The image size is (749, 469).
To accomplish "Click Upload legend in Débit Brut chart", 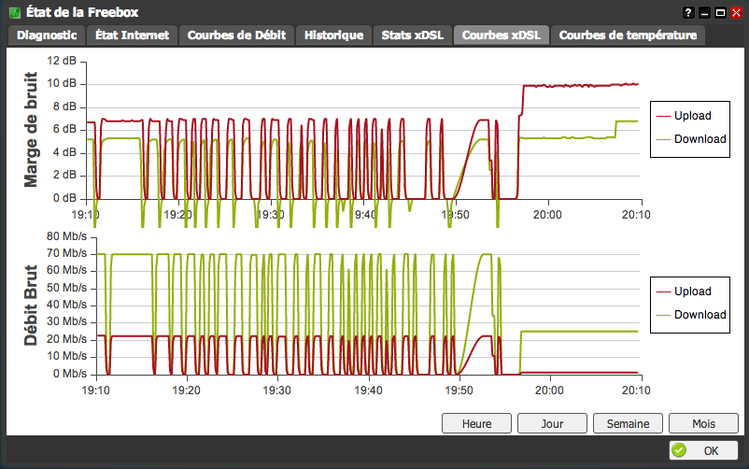I will pos(693,291).
